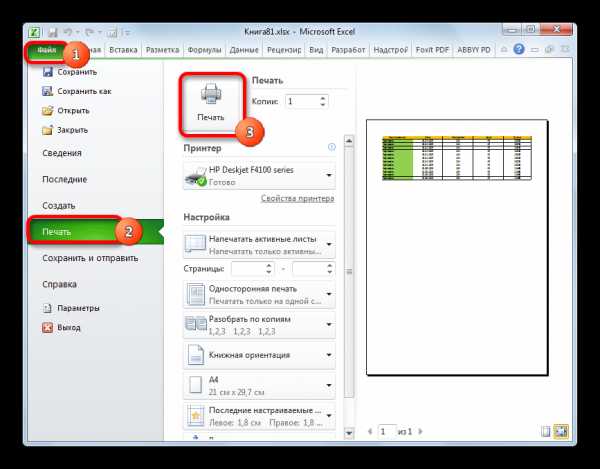Switch to the Данные ribbon tab
Image resolution: width=600 pixels, height=469 pixels.
tap(244, 50)
